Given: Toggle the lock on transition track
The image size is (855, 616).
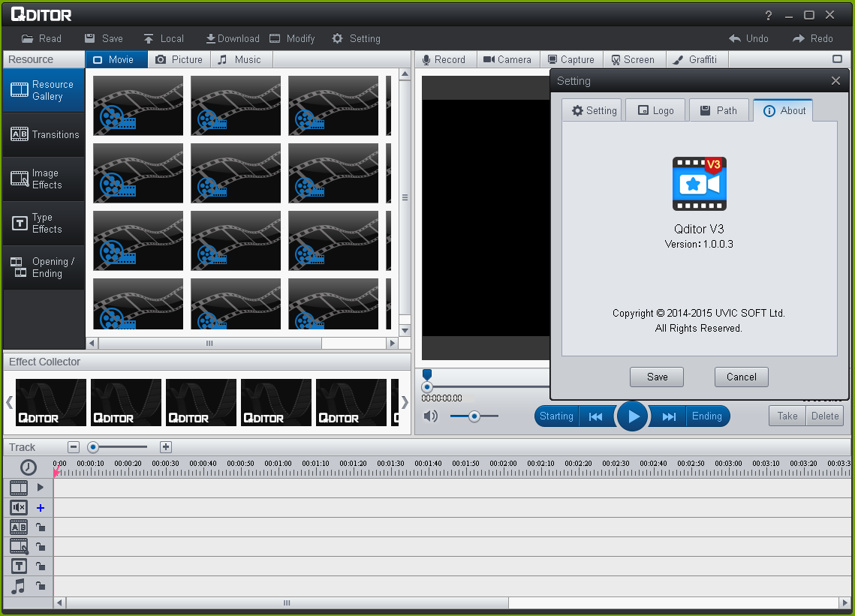Looking at the screenshot, I should click(41, 527).
